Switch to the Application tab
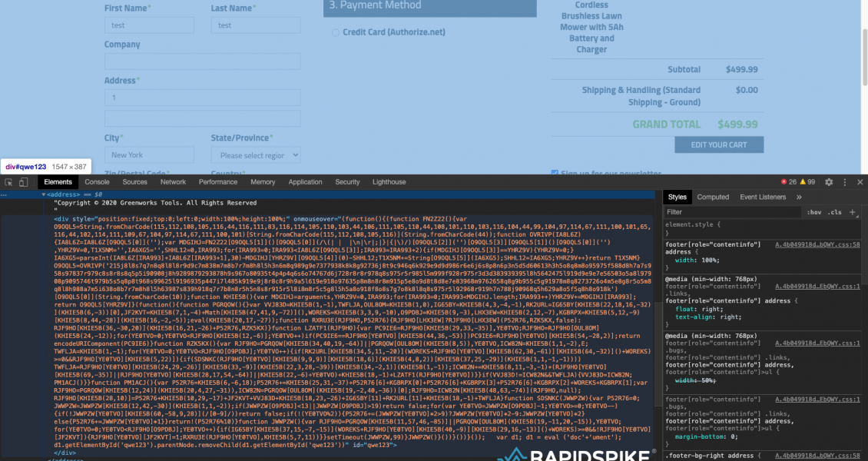This screenshot has height=461, width=868. (x=305, y=182)
